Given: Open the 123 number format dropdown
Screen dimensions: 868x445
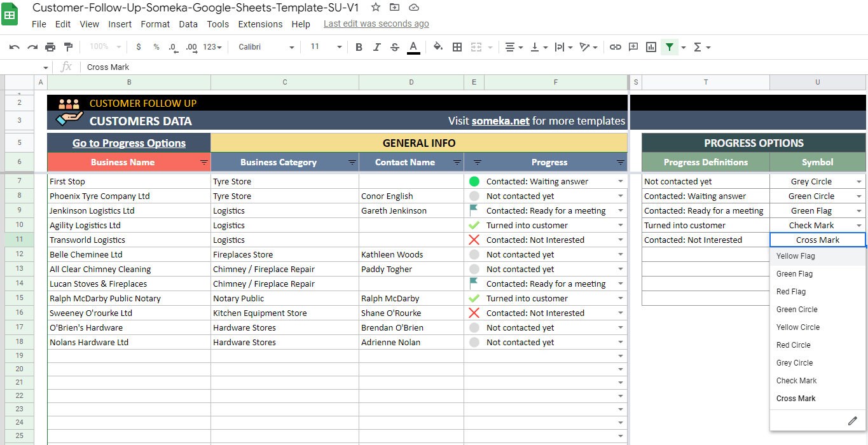Looking at the screenshot, I should [210, 46].
